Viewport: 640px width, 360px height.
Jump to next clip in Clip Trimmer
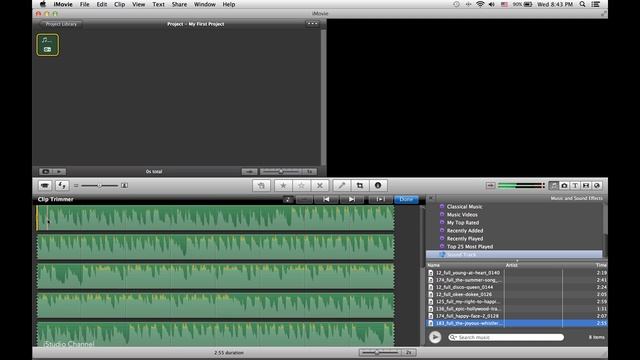tap(351, 199)
